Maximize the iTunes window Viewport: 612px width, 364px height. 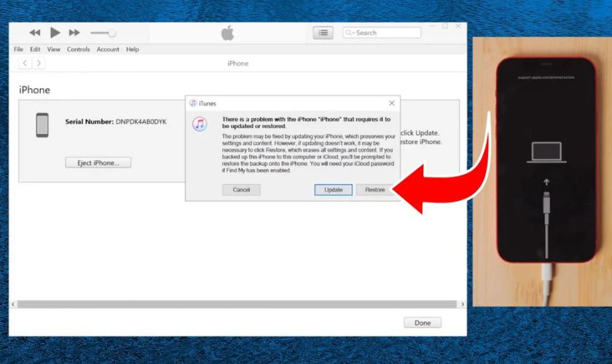pos(445,26)
